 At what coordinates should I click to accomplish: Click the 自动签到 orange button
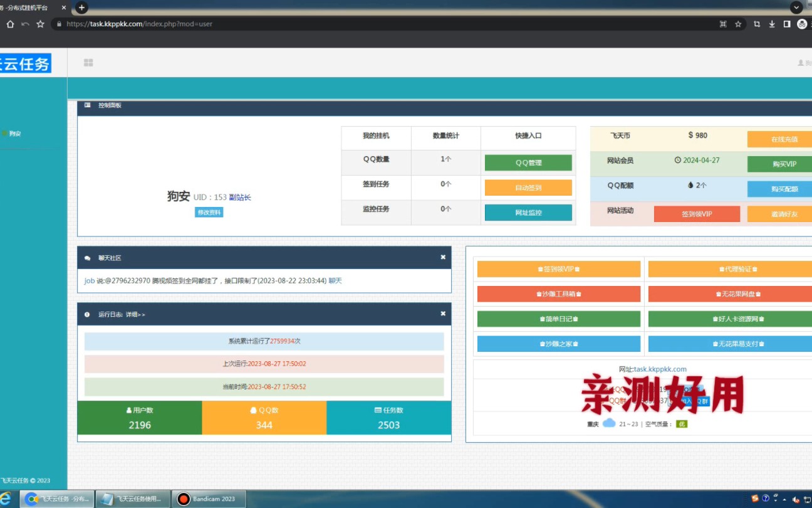528,188
